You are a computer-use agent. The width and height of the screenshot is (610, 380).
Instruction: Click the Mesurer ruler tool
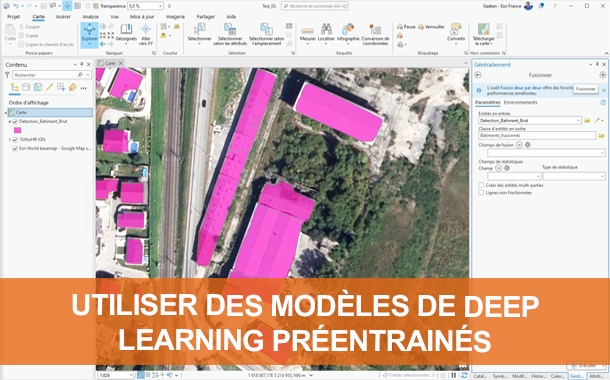click(x=307, y=33)
